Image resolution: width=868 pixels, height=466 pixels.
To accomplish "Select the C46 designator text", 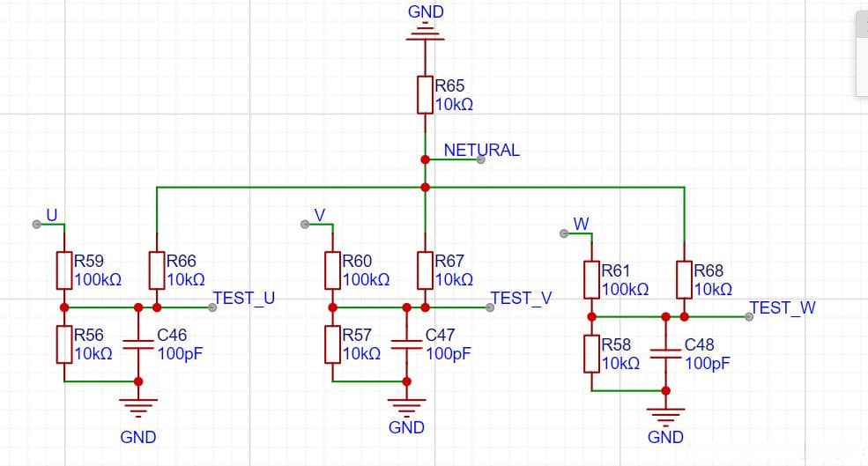I will click(x=172, y=335).
